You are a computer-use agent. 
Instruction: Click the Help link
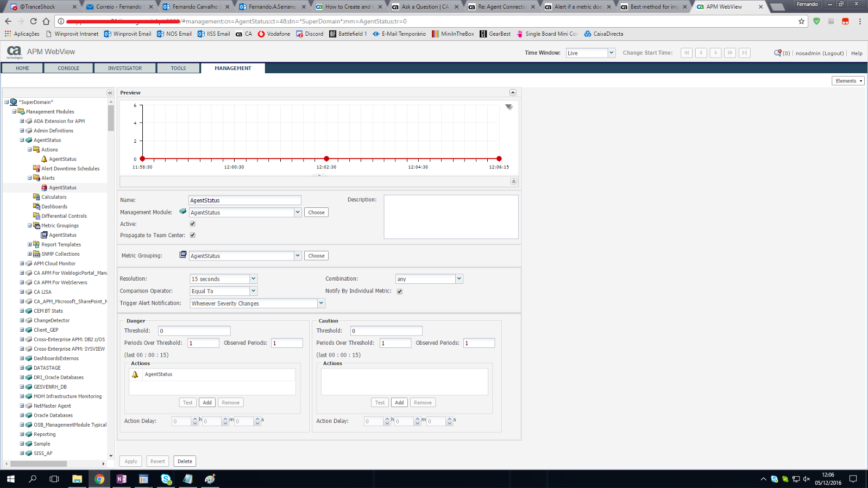[857, 53]
